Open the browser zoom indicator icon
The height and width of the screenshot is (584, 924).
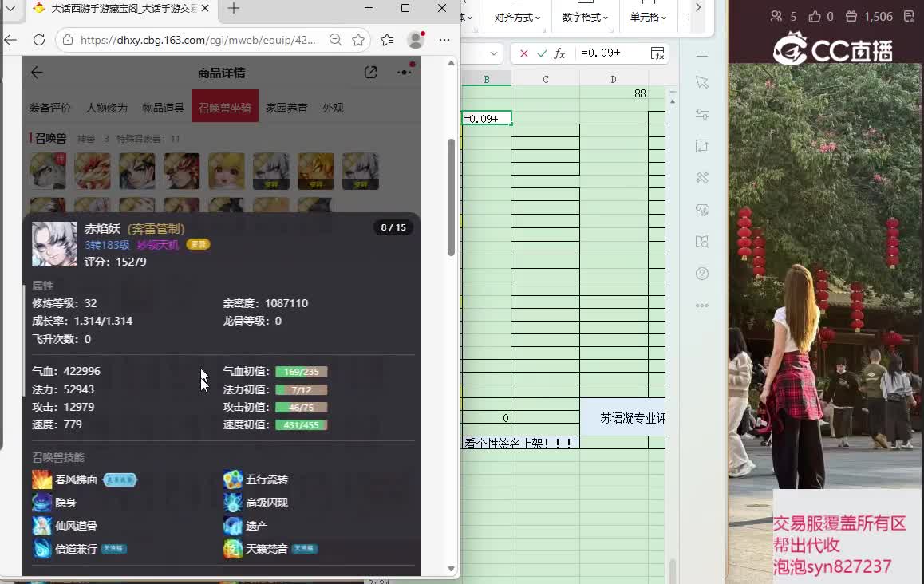click(x=335, y=39)
